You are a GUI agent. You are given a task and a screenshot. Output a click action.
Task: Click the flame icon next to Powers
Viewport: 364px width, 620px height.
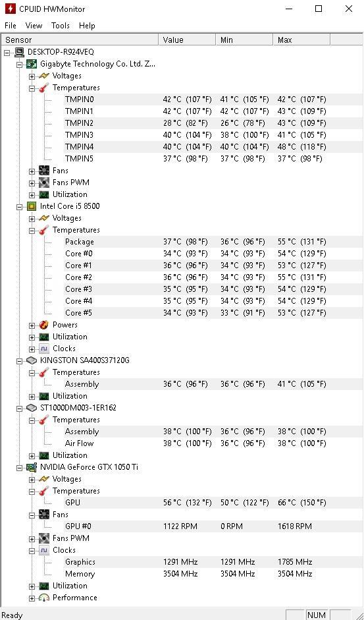coord(44,325)
